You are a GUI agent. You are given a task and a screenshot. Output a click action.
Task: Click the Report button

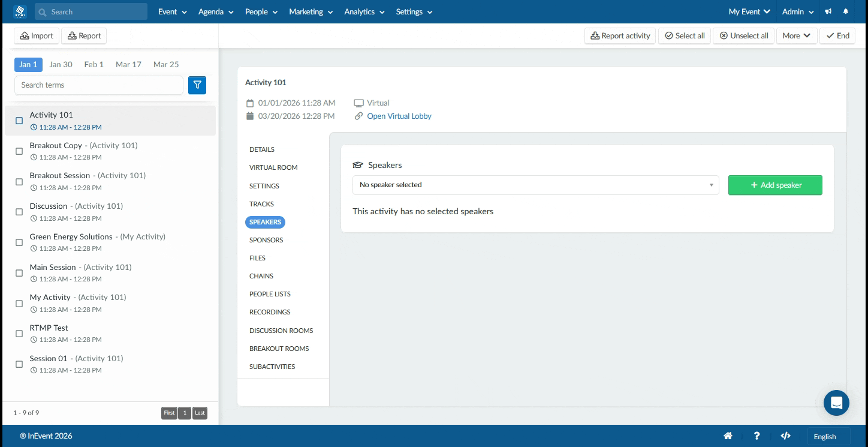click(x=84, y=36)
